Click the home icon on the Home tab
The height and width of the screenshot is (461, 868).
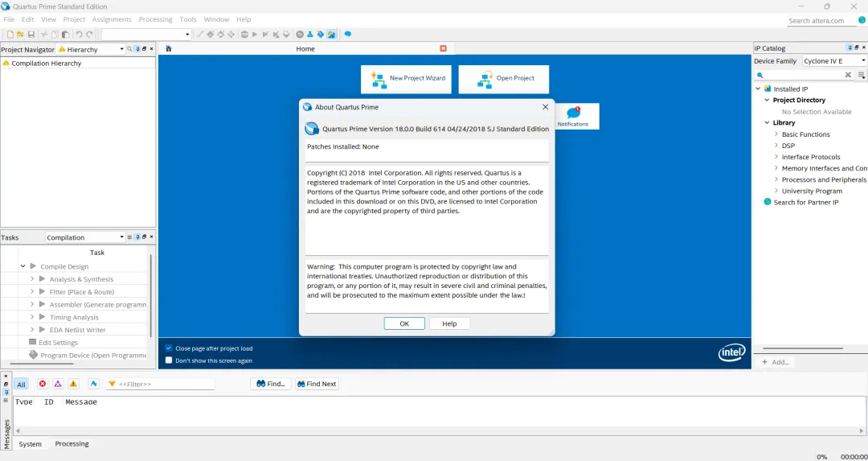[168, 49]
